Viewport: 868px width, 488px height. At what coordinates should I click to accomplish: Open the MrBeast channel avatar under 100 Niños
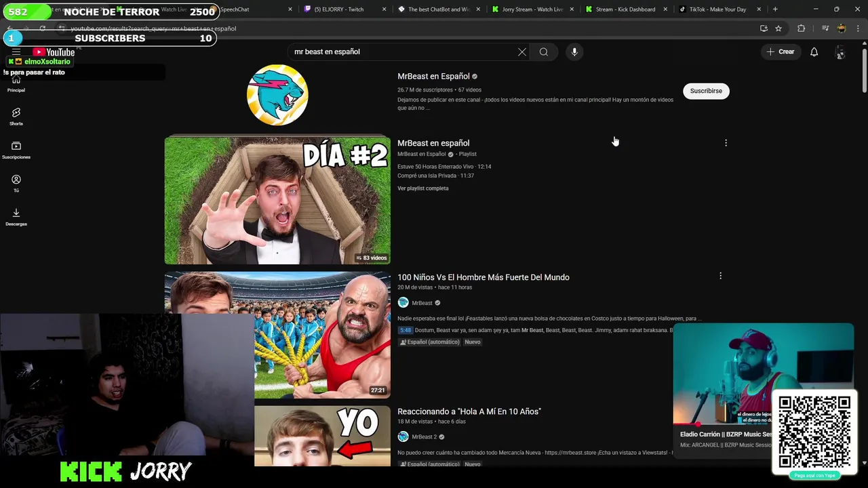(403, 303)
